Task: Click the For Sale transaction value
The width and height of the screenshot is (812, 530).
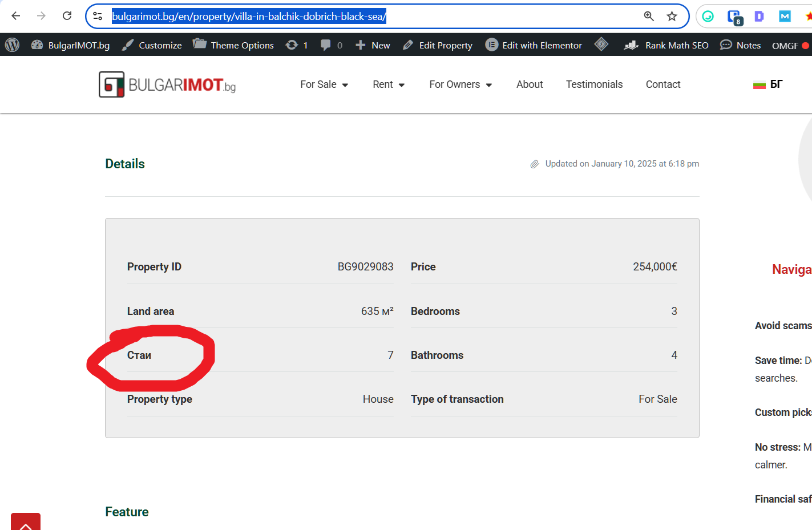Action: click(658, 399)
